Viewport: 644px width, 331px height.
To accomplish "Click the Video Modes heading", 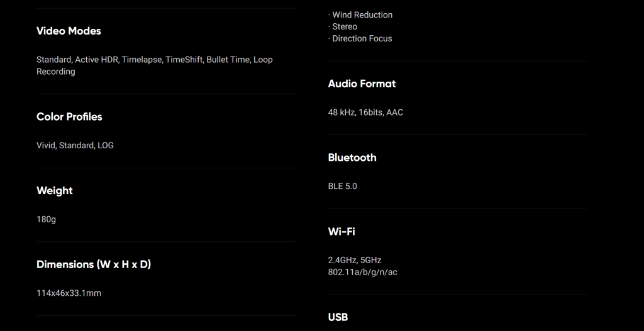I will coord(69,31).
